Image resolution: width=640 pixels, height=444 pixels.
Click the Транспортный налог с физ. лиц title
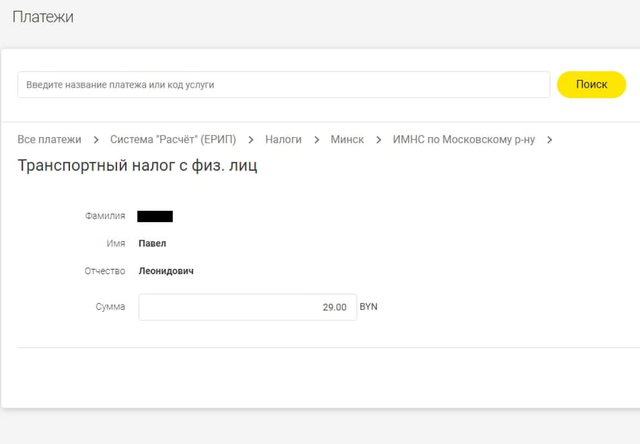coord(137,166)
